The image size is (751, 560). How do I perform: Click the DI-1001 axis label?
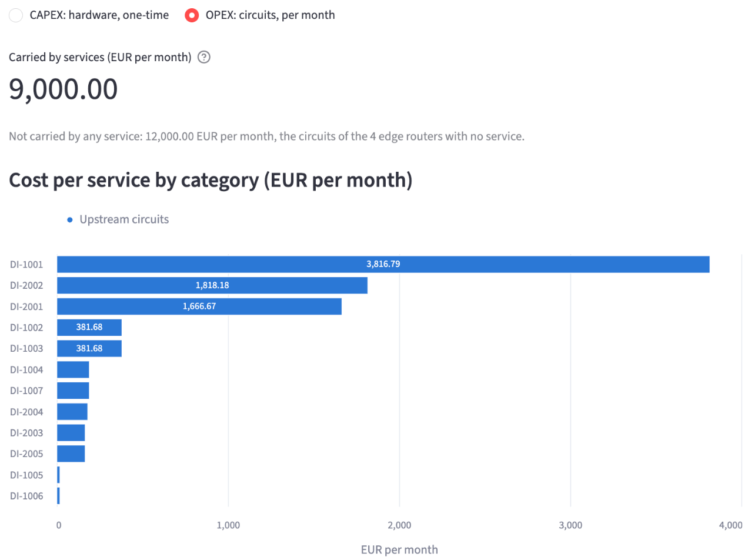(26, 265)
